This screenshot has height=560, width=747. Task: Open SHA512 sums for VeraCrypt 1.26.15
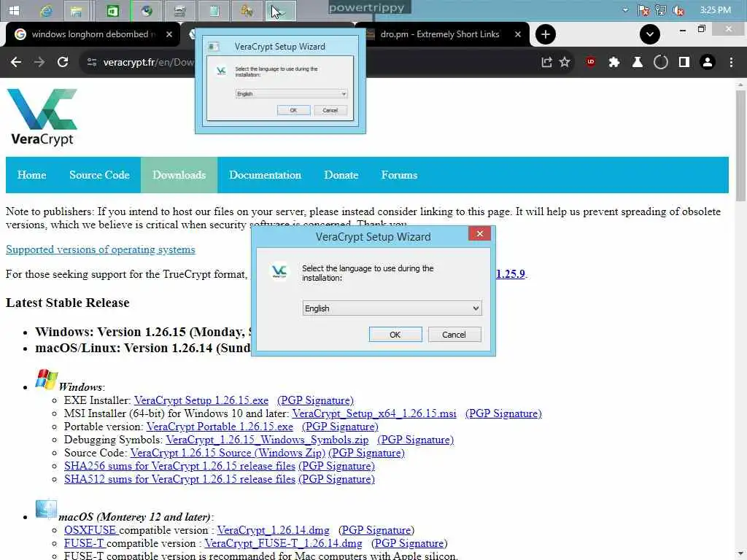179,479
